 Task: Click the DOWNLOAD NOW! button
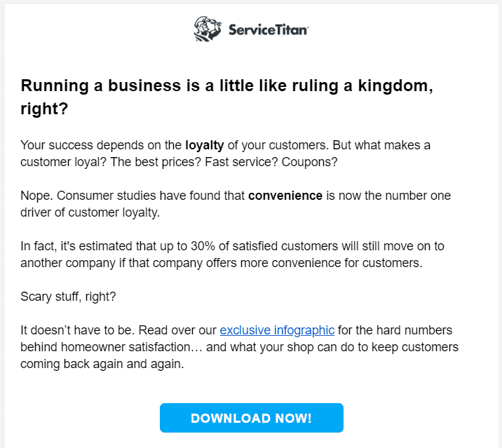pyautogui.click(x=251, y=418)
